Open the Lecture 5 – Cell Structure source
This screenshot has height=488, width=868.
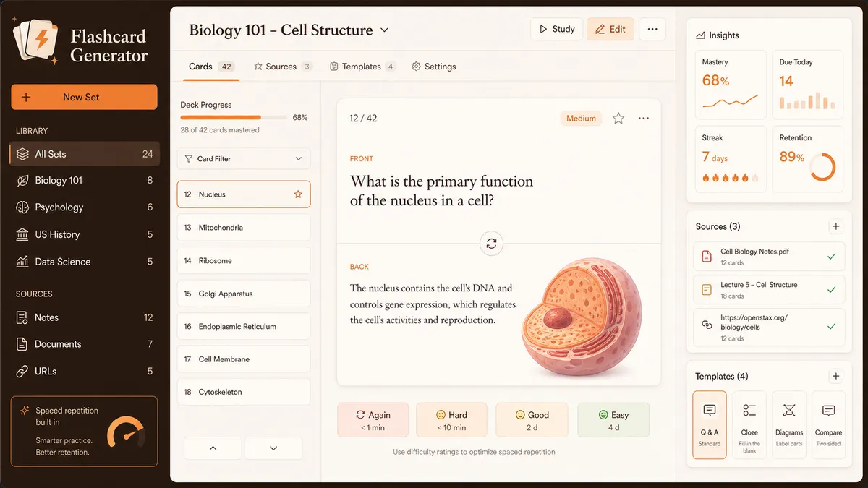tap(769, 290)
